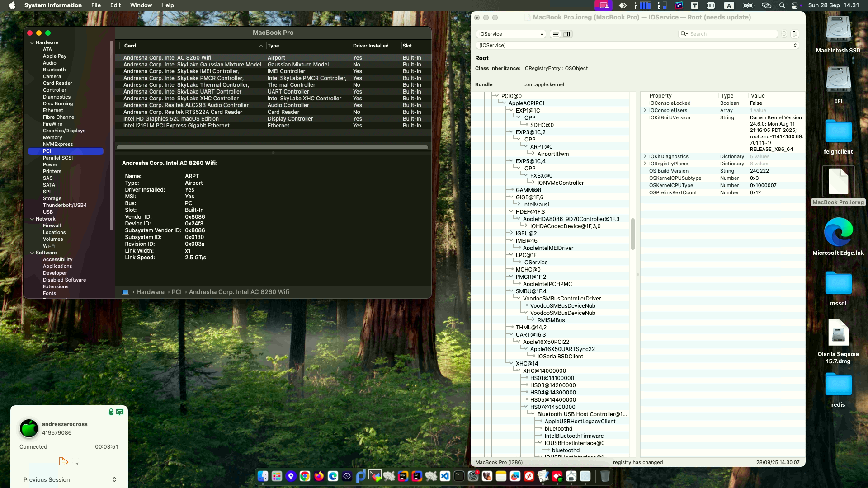Open Visual Studio Code from the Dock
This screenshot has width=868, height=488.
pyautogui.click(x=445, y=476)
